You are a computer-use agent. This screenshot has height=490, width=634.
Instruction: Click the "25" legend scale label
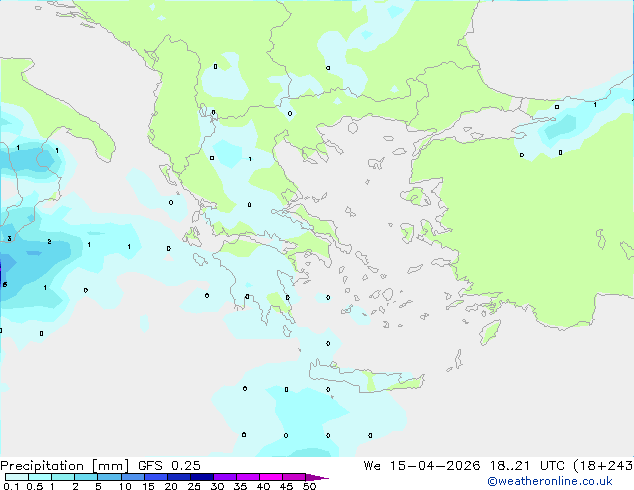click(x=194, y=486)
